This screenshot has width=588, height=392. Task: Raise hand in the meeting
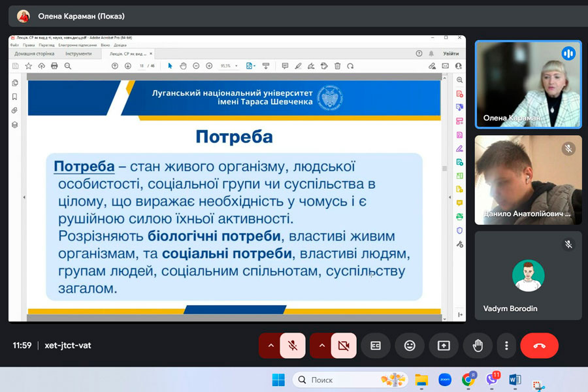(478, 346)
